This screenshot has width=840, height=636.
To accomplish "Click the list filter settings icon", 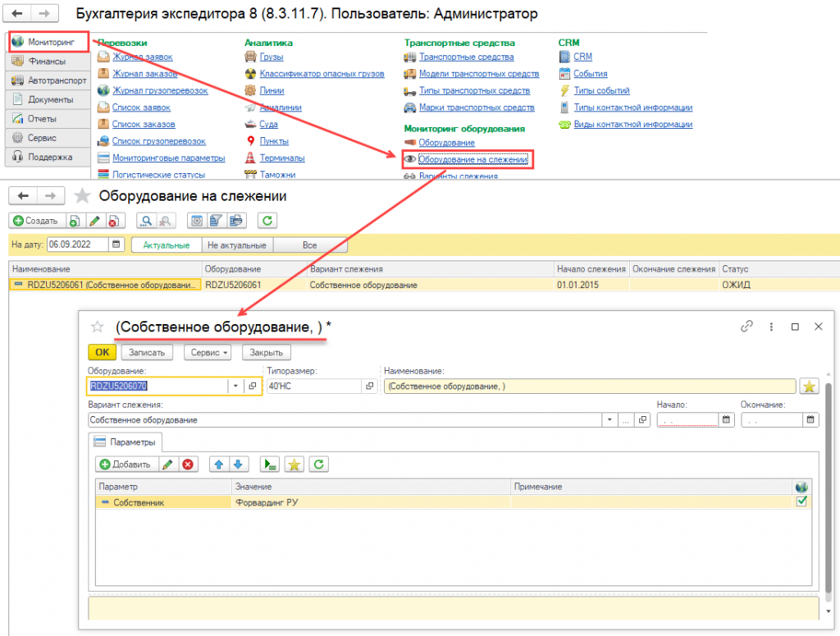I will (x=216, y=221).
